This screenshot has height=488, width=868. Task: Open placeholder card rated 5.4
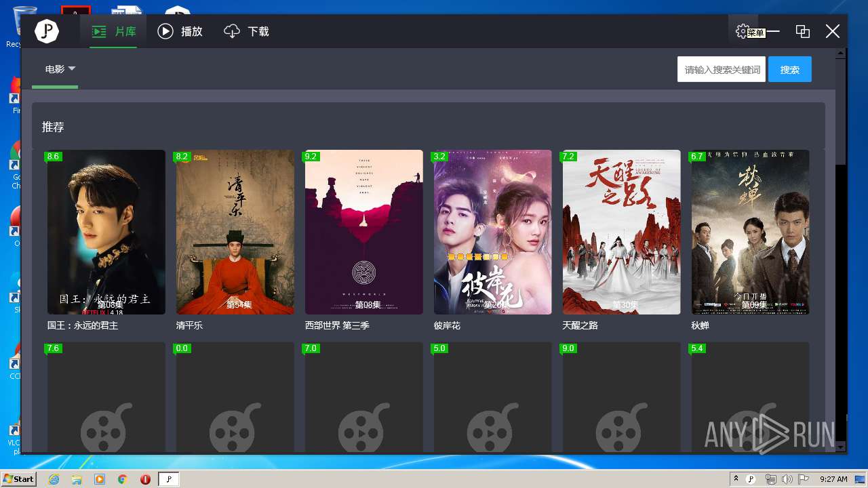point(751,397)
